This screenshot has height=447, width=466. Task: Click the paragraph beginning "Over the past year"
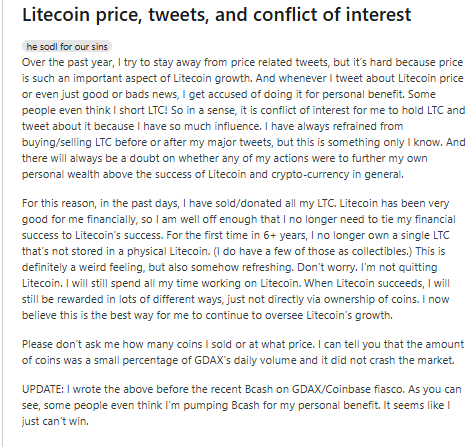click(244, 118)
